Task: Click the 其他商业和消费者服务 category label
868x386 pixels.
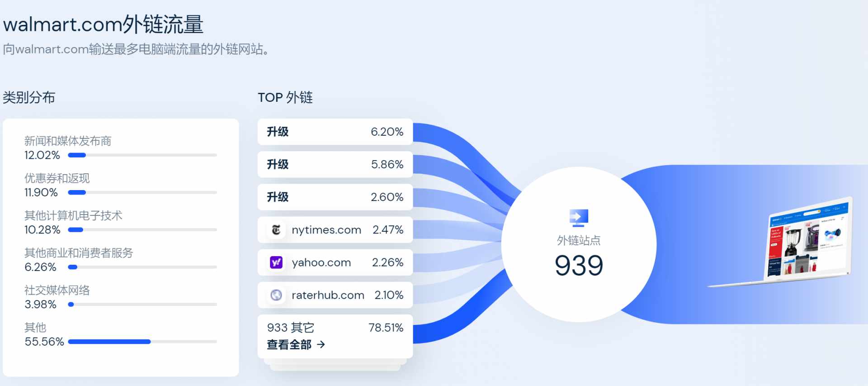Action: (x=79, y=253)
